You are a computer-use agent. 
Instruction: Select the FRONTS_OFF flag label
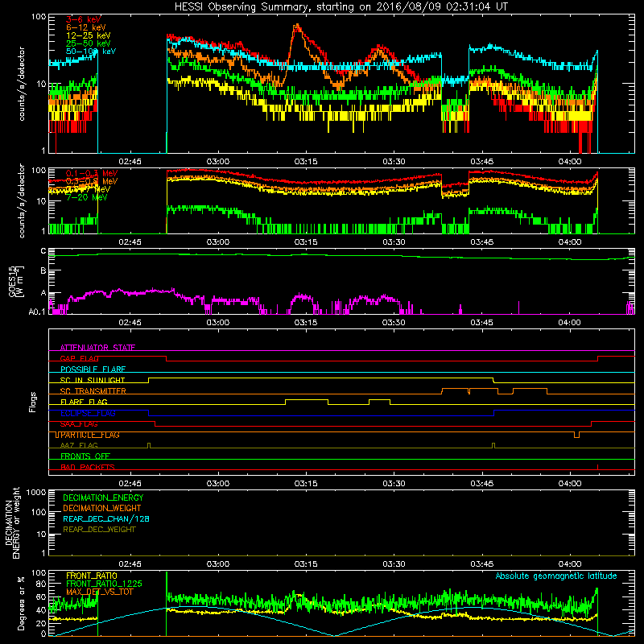click(85, 456)
